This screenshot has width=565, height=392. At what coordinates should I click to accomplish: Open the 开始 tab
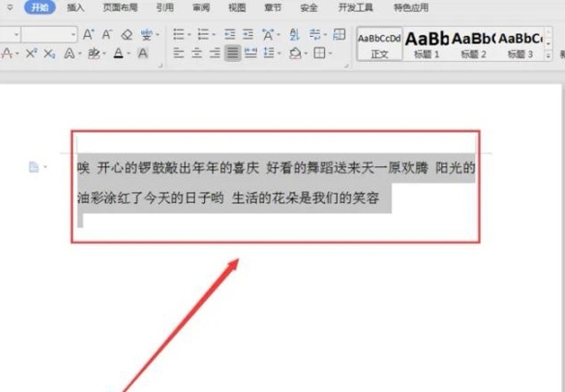click(x=40, y=7)
